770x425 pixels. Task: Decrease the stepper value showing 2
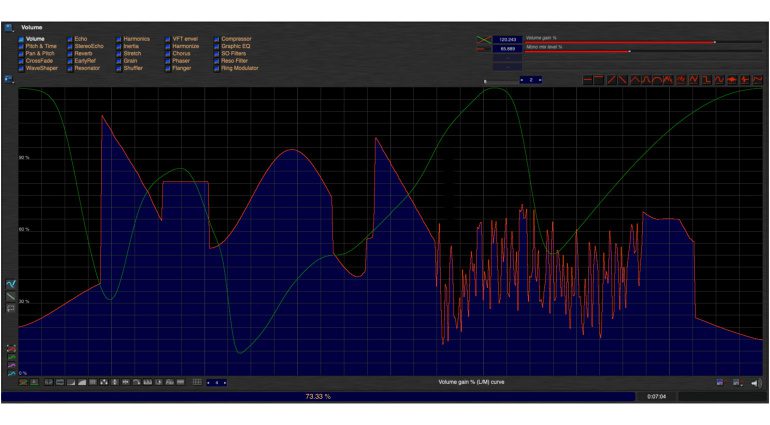coord(522,80)
